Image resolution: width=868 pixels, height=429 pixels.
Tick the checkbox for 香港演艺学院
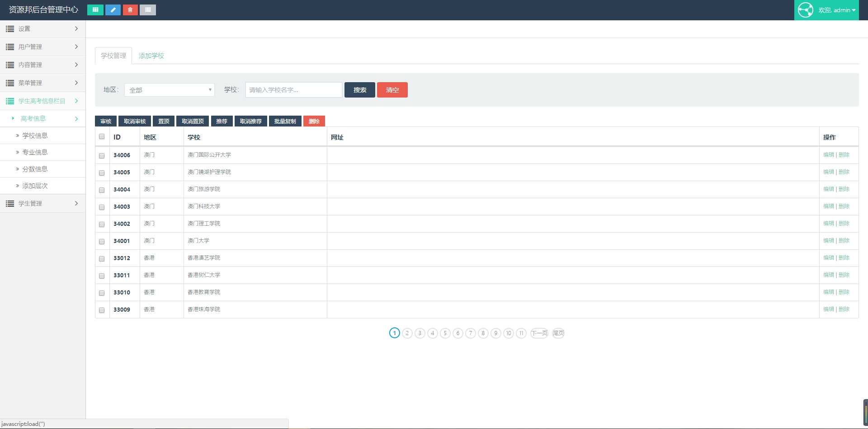point(102,259)
